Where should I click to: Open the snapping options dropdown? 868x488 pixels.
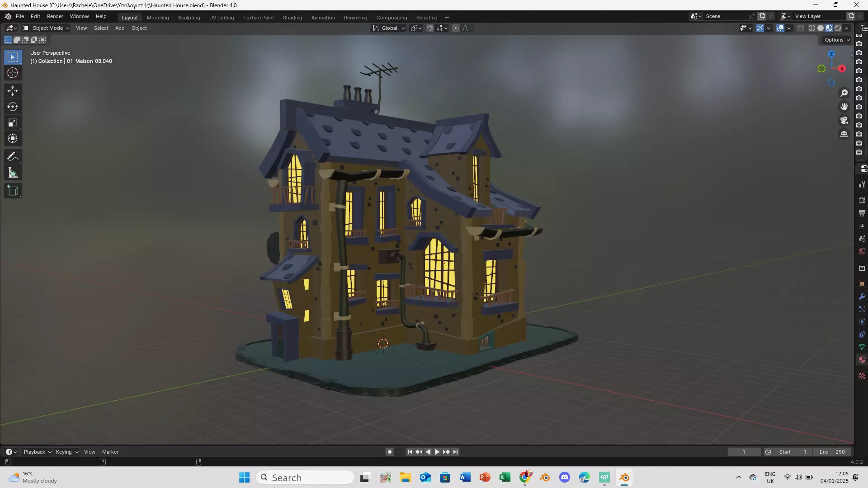tap(442, 28)
